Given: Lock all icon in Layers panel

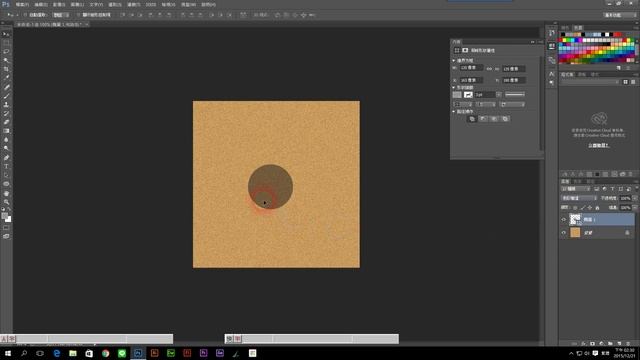Looking at the screenshot, I should coord(597,208).
